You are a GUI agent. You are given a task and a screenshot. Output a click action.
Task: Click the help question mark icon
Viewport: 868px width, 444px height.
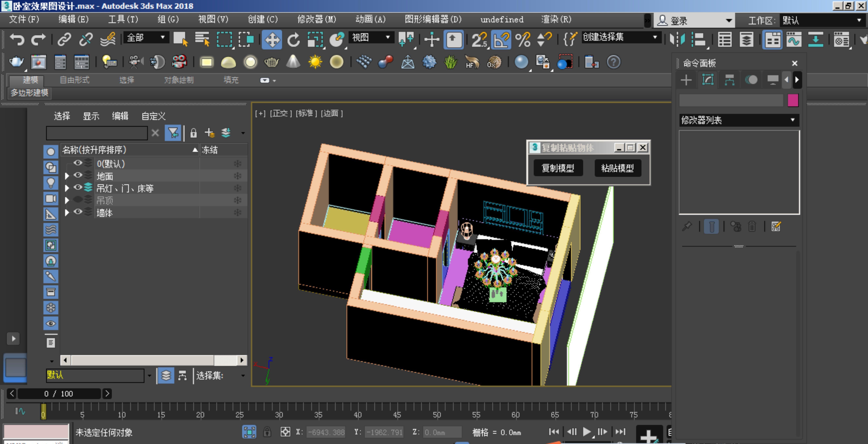tap(613, 62)
